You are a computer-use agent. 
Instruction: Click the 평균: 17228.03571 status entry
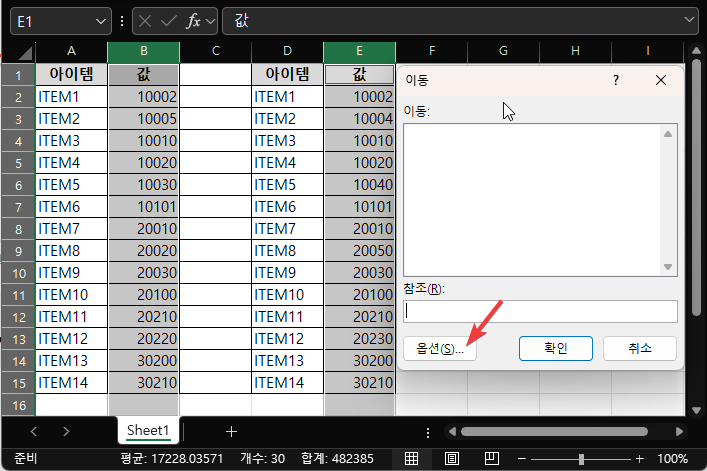[172, 459]
